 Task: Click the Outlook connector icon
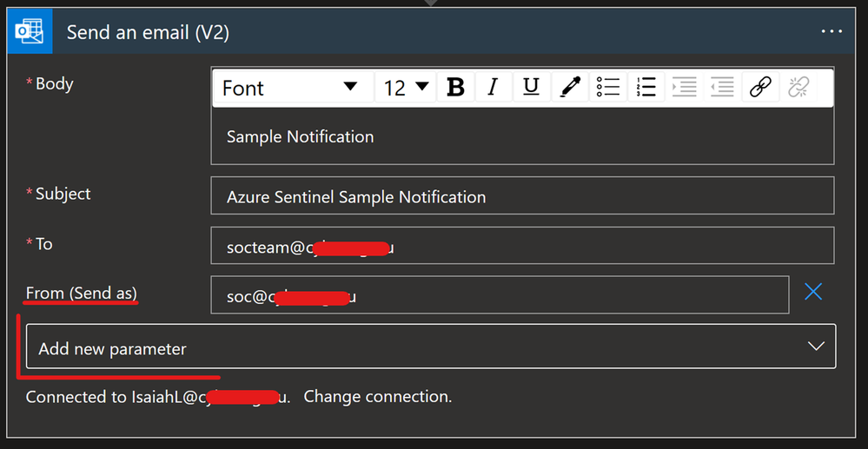30,32
